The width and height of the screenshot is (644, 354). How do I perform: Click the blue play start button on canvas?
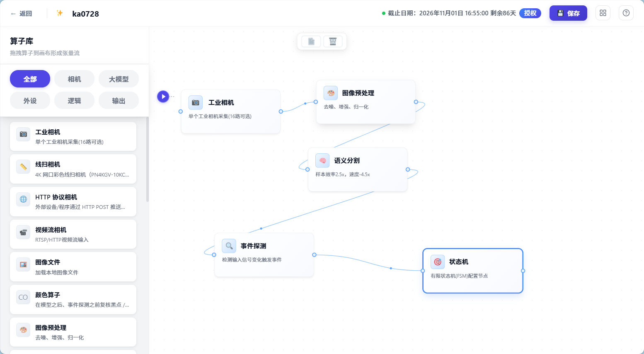(x=163, y=97)
